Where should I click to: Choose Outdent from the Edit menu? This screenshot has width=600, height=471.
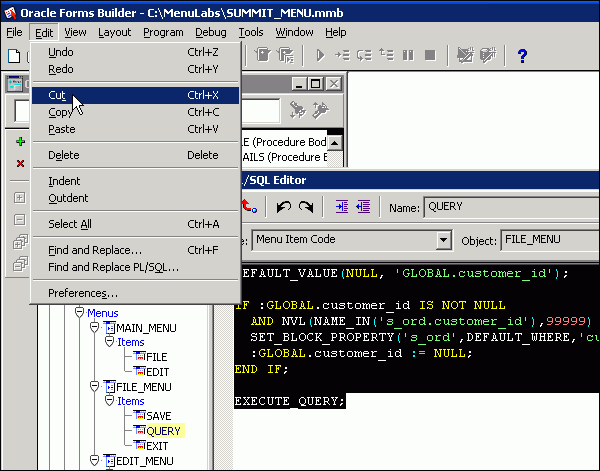click(x=135, y=198)
